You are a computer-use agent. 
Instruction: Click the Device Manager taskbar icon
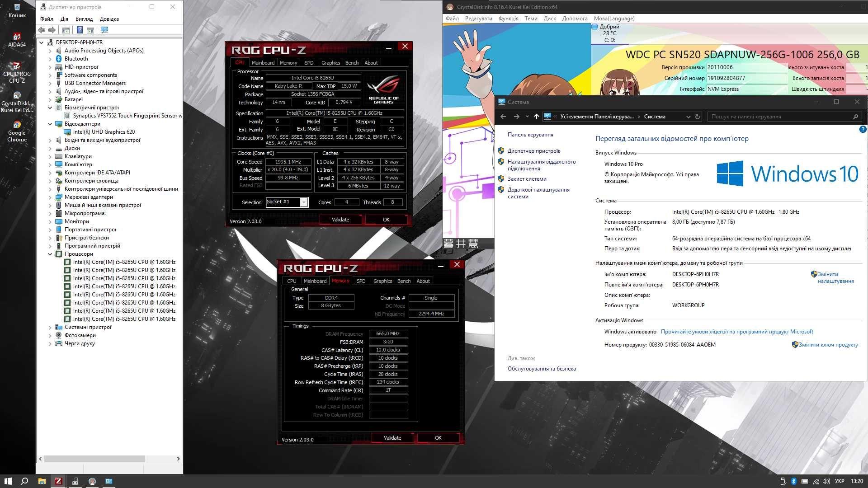pyautogui.click(x=75, y=481)
